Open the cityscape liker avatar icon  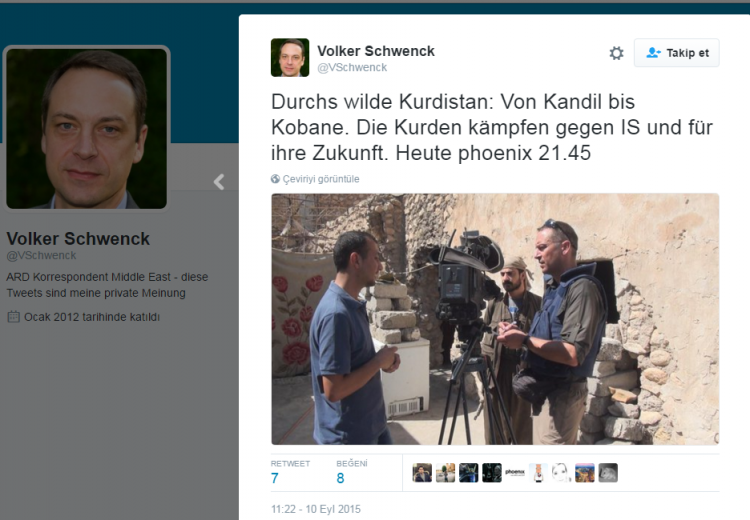585,473
